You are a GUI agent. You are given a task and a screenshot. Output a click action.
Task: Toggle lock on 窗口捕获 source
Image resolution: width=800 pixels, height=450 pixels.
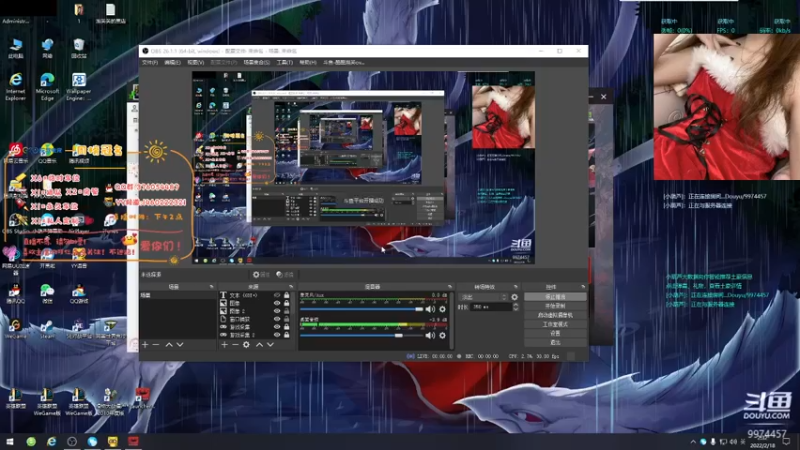coord(287,319)
